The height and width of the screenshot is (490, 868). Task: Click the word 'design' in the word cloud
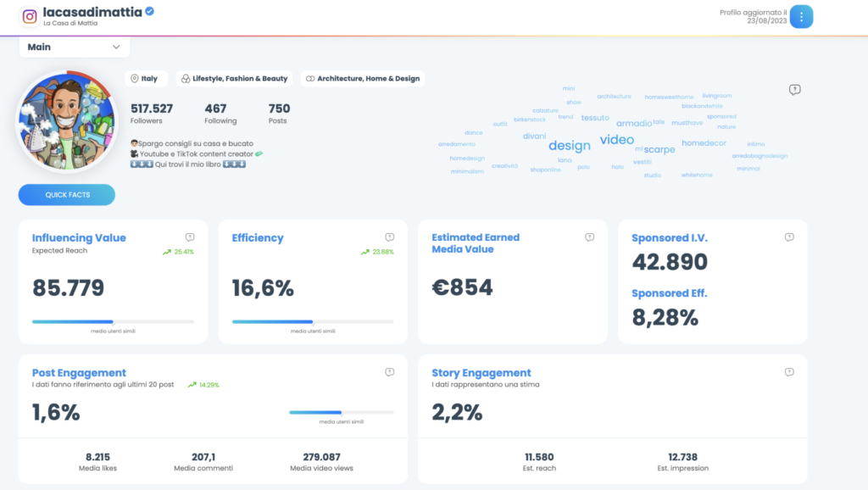570,146
